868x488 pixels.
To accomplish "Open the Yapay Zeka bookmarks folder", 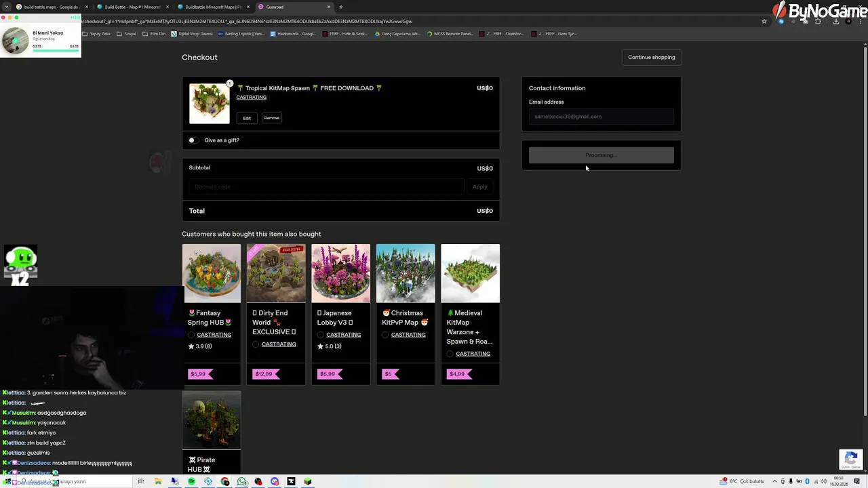I will (x=96, y=33).
